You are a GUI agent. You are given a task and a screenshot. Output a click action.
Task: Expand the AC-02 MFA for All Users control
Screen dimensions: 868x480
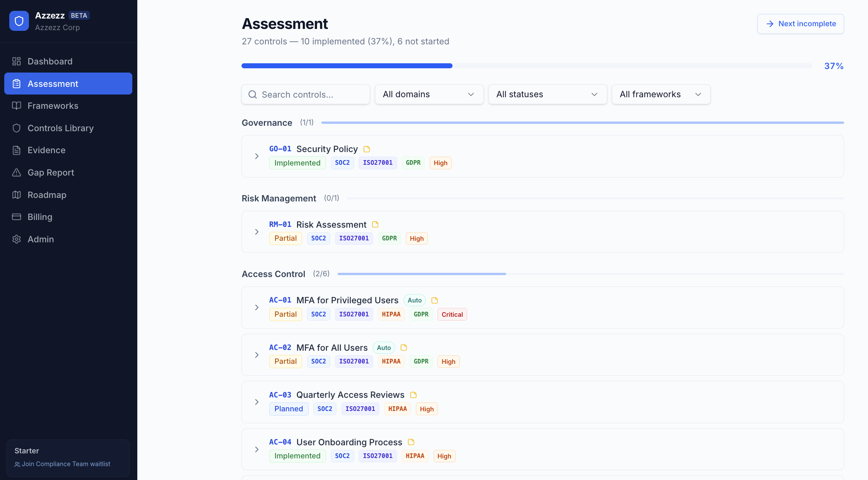[257, 355]
